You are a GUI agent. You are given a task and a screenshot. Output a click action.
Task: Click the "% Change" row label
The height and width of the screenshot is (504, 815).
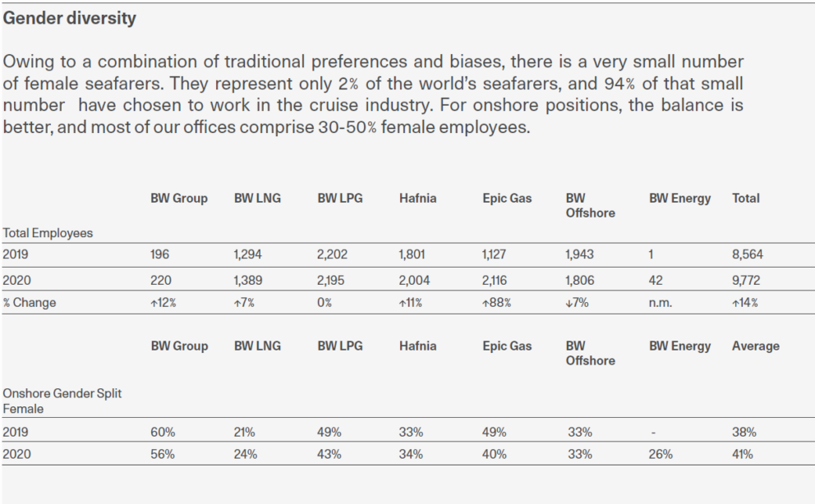(30, 303)
